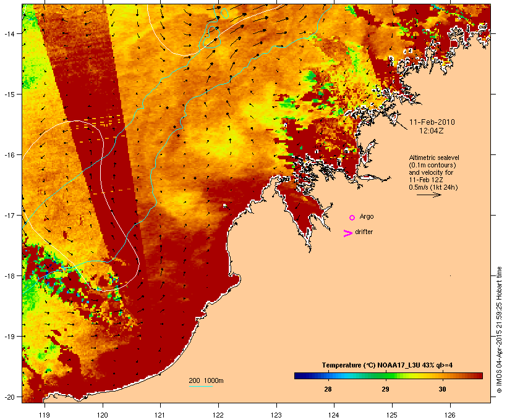Click the cyan 200 1000m depth contour legend line

point(201,386)
